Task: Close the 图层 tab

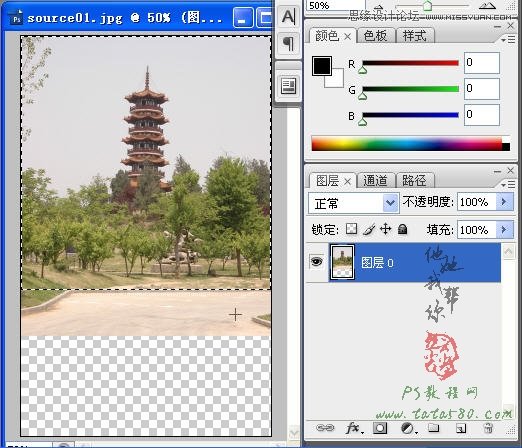Action: point(347,181)
